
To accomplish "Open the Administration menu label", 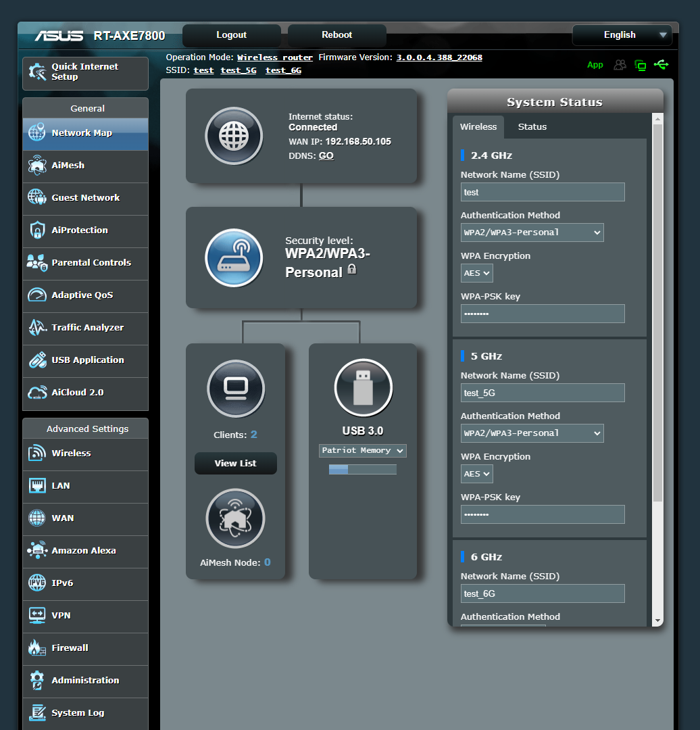I will 85,680.
